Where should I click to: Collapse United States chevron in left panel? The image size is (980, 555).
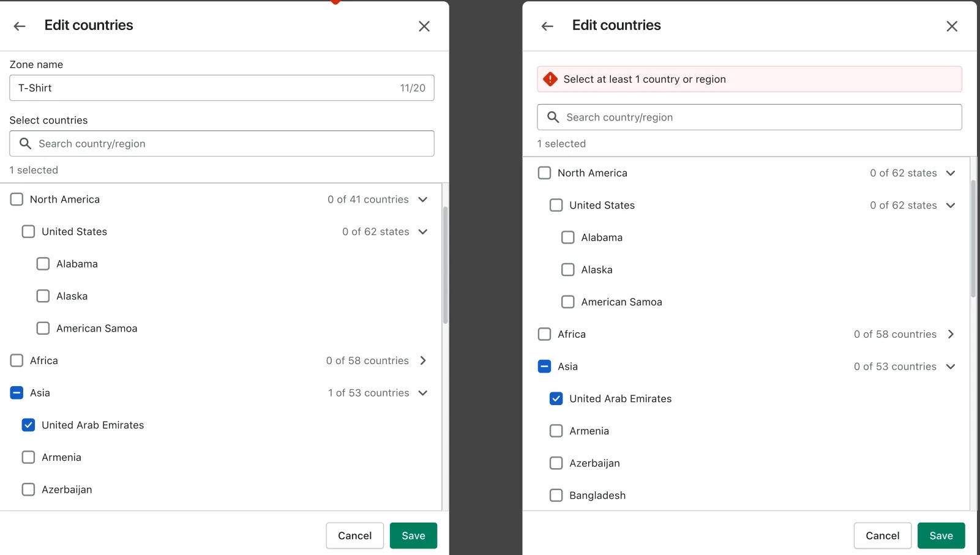[x=423, y=231]
